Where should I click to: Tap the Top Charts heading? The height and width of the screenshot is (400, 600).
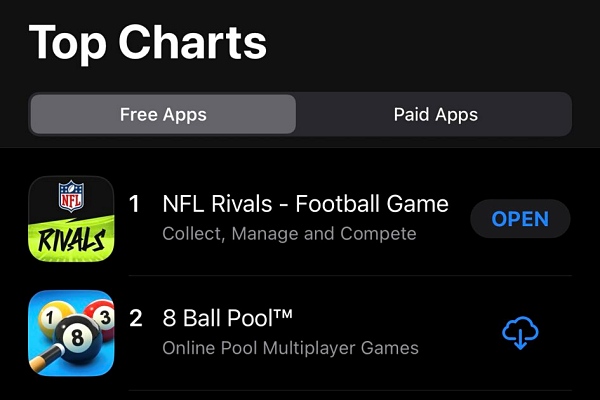click(x=148, y=42)
